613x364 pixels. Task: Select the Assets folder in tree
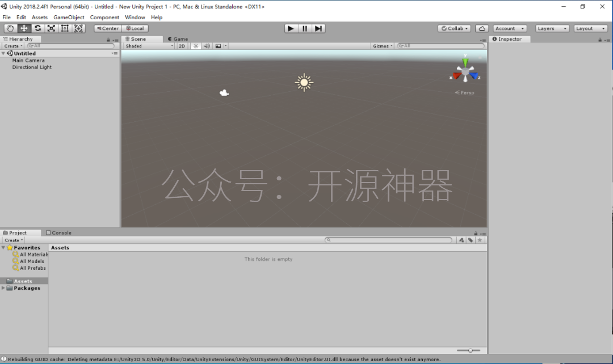[23, 281]
